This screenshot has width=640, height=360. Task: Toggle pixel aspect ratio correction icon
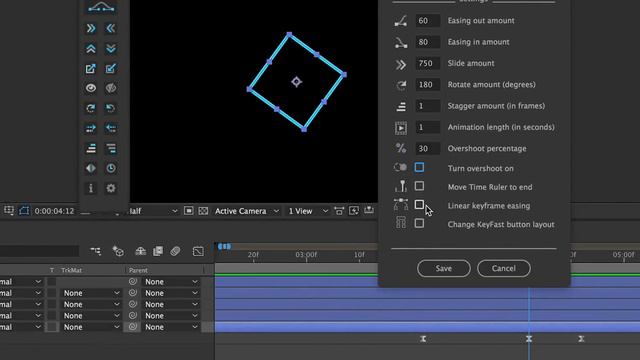(339, 211)
